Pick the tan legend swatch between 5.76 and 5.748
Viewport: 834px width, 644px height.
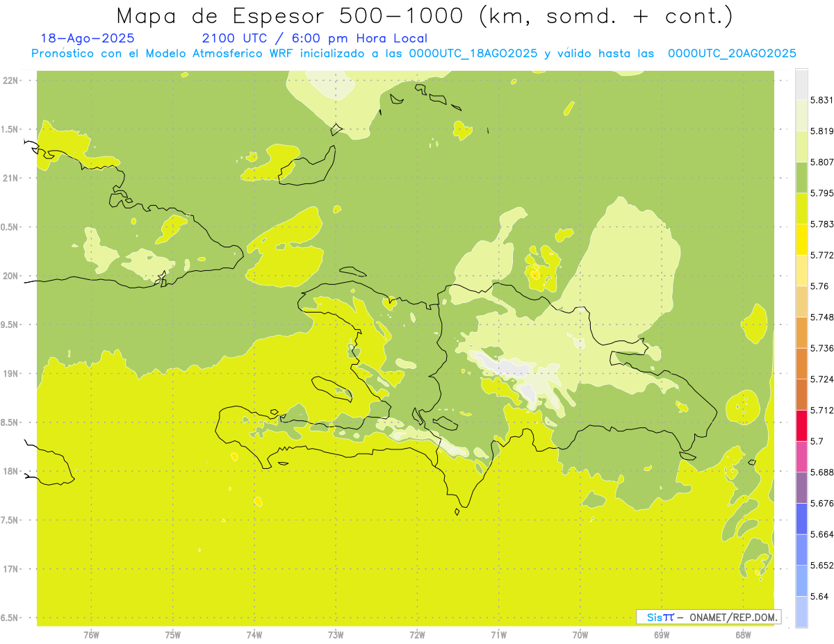pos(801,302)
